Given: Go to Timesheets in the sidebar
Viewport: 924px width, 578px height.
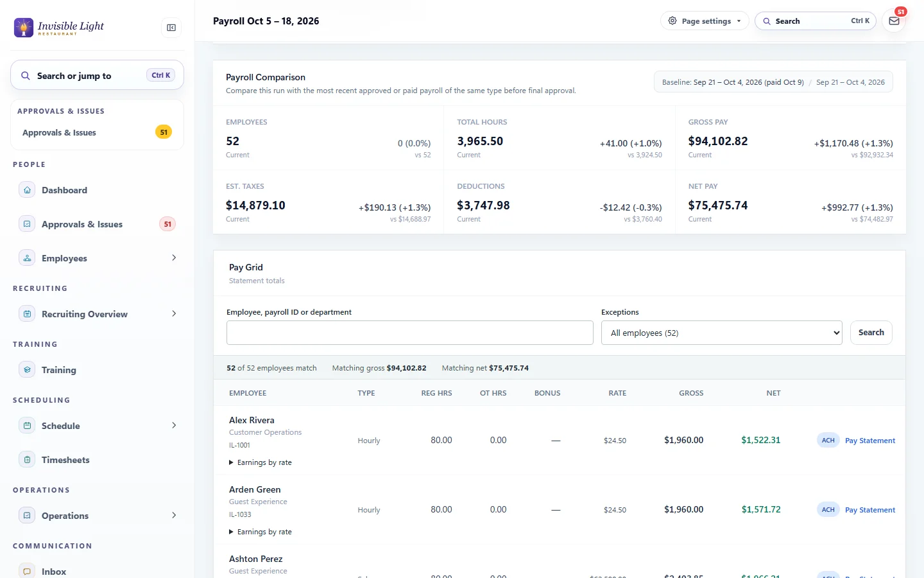Looking at the screenshot, I should (98, 460).
